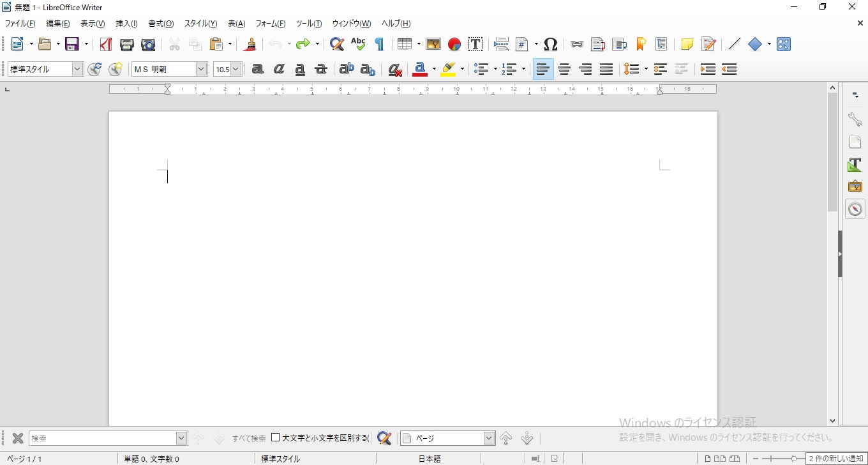The height and width of the screenshot is (465, 868).
Task: Insert a bookmark
Action: [x=641, y=44]
